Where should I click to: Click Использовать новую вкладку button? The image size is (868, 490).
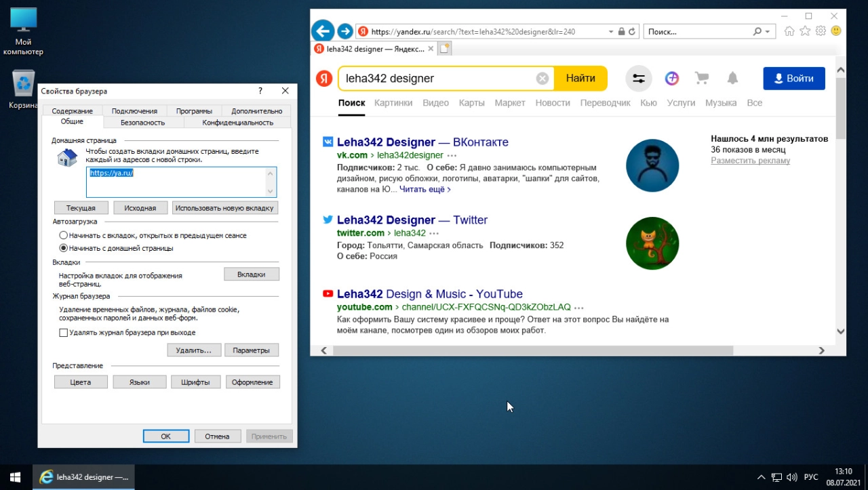pos(224,208)
